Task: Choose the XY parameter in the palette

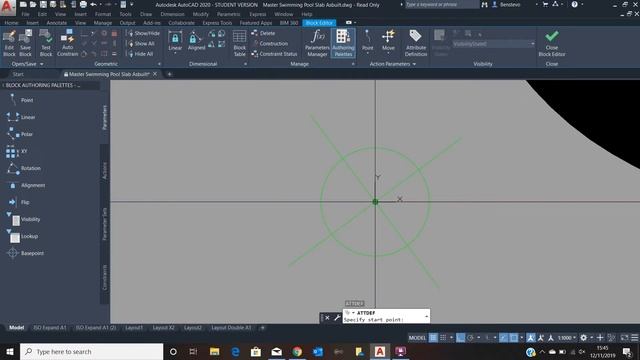Action: pos(17,151)
